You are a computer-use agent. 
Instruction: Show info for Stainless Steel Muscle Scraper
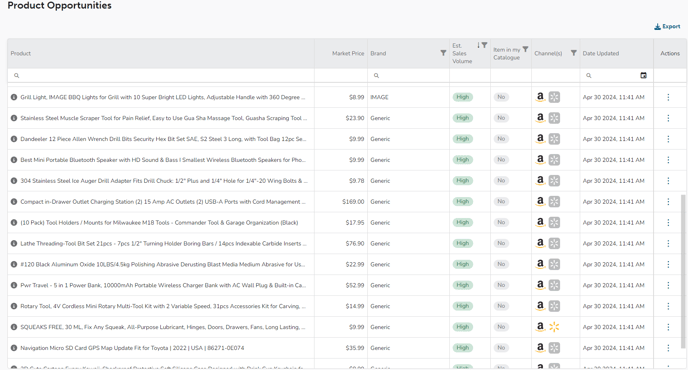[x=14, y=118]
